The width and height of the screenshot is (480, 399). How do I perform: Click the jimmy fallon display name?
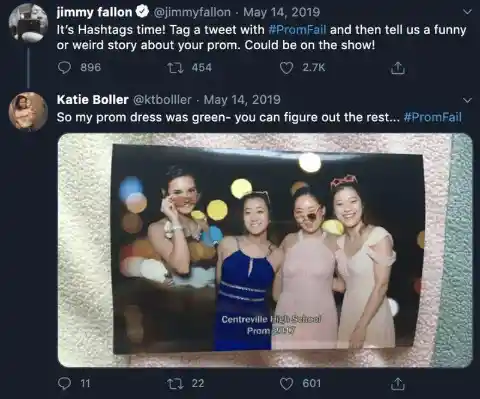click(x=95, y=12)
